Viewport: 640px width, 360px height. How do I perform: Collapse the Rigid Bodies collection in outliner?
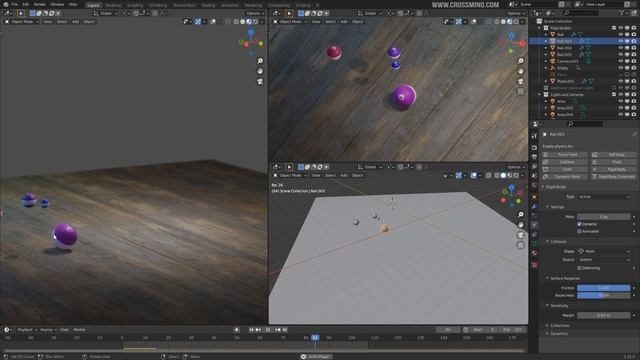(540, 28)
